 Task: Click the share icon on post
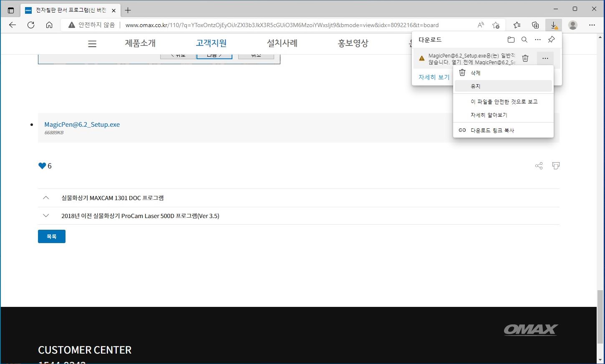(539, 166)
